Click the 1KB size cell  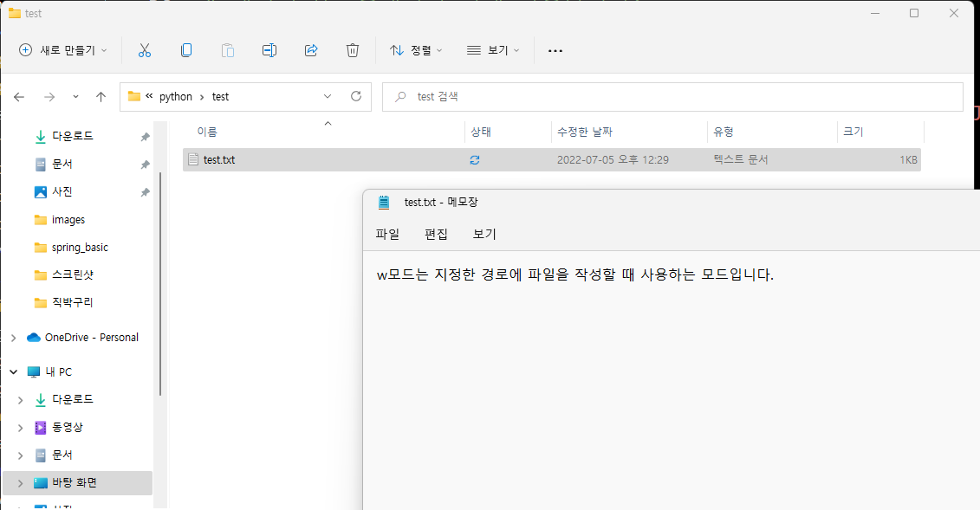point(909,160)
